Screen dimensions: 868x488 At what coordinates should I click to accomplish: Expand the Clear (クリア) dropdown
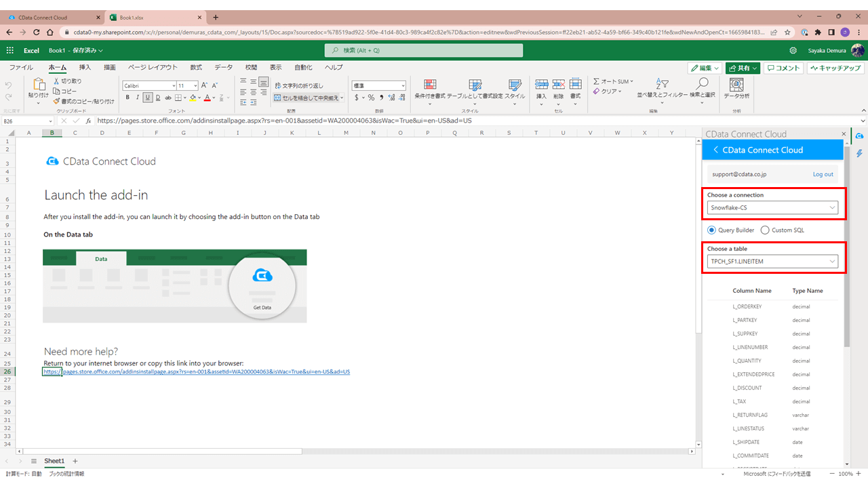point(619,91)
